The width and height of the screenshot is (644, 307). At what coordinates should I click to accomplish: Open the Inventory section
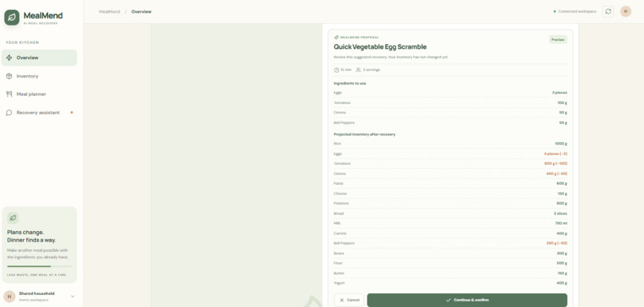coord(39,76)
